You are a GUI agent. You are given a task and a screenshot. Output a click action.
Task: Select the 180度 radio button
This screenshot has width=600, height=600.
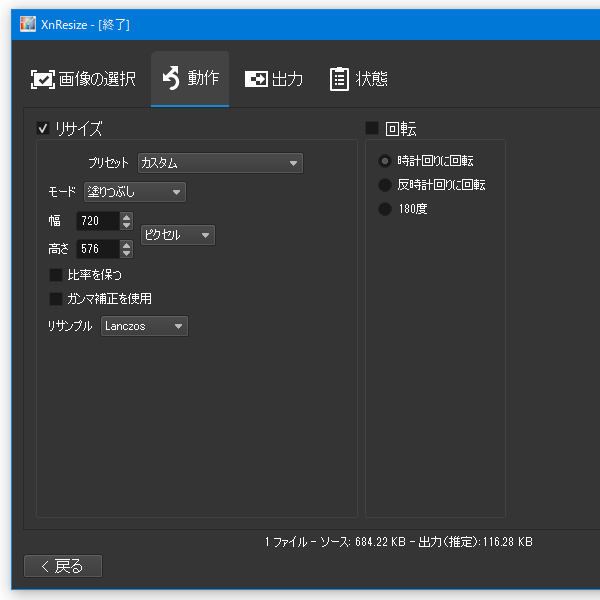[x=385, y=209]
